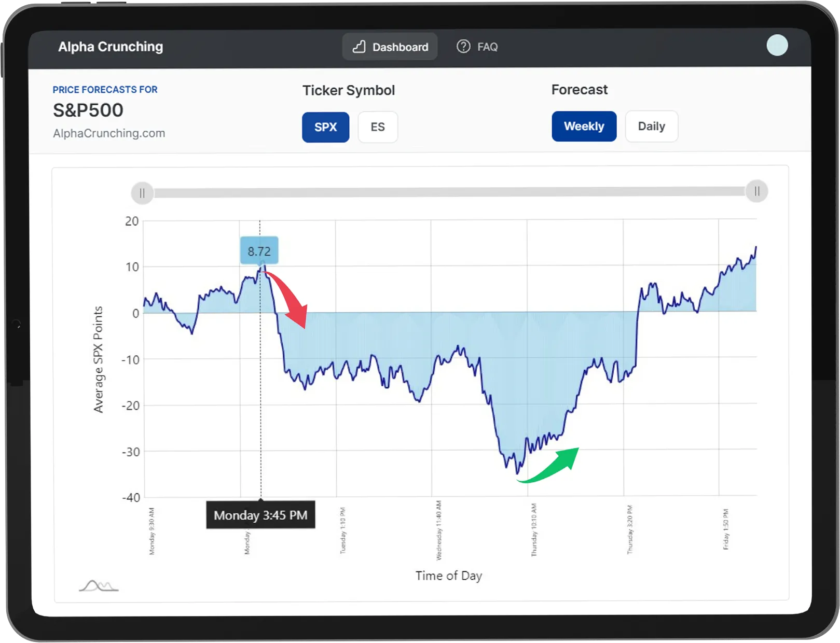The width and height of the screenshot is (840, 643).
Task: Enable the Daily forecast view
Action: click(651, 126)
